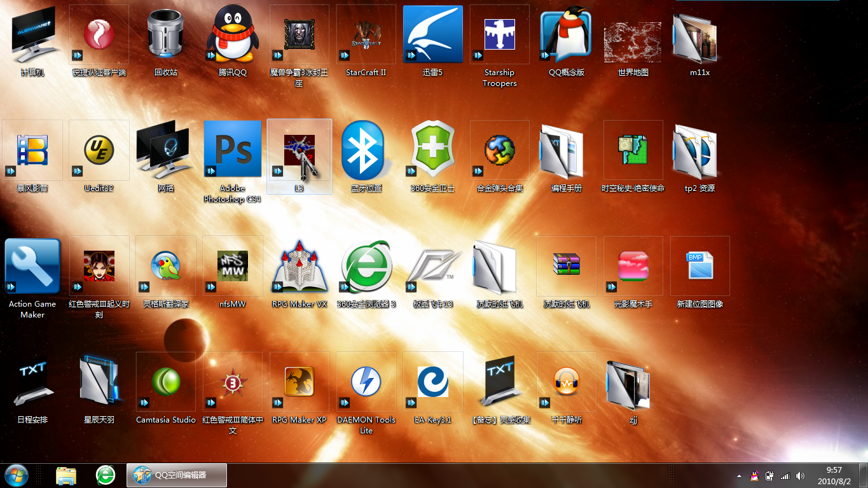The image size is (868, 488).
Task: Click the 360安全卫士 shortcut icon
Action: (x=433, y=150)
